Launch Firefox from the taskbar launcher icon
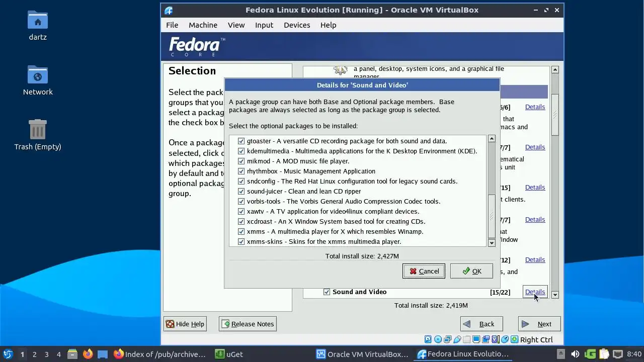 pyautogui.click(x=88, y=354)
